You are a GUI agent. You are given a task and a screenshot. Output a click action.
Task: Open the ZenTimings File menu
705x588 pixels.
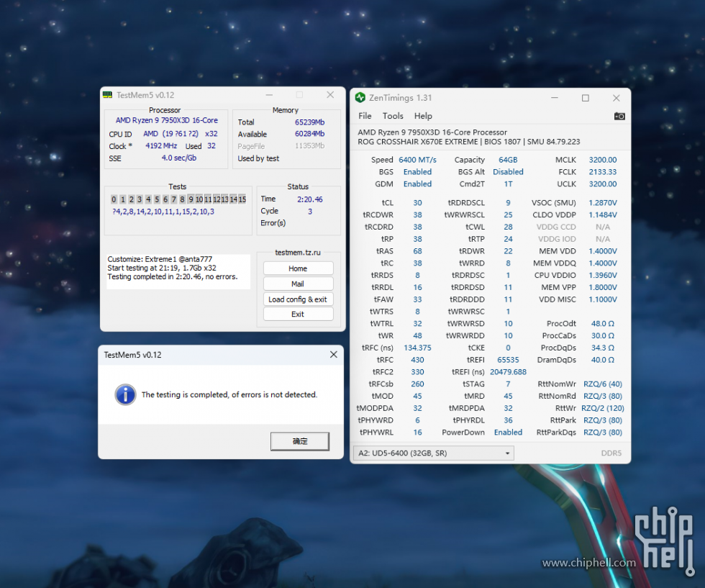[x=365, y=116]
